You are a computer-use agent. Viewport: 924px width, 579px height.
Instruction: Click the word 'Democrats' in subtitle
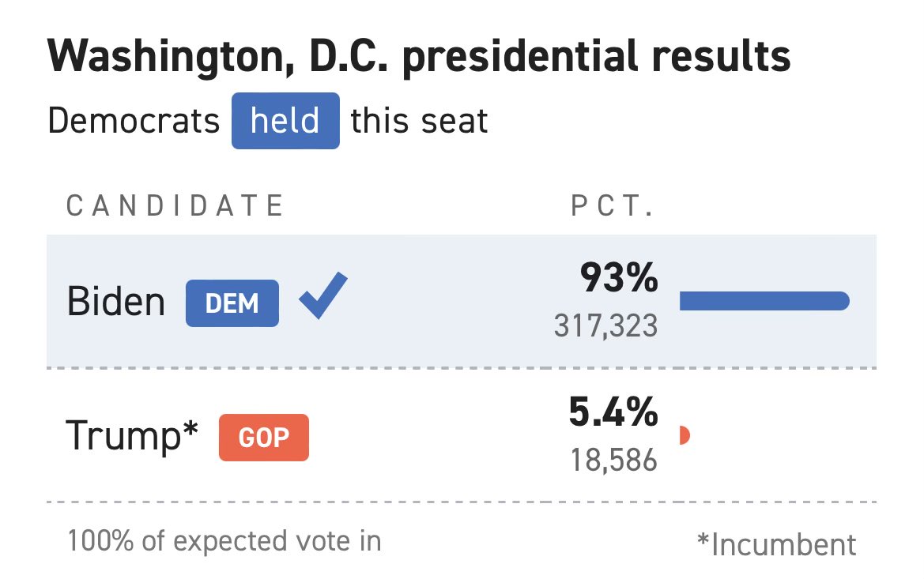(x=134, y=122)
